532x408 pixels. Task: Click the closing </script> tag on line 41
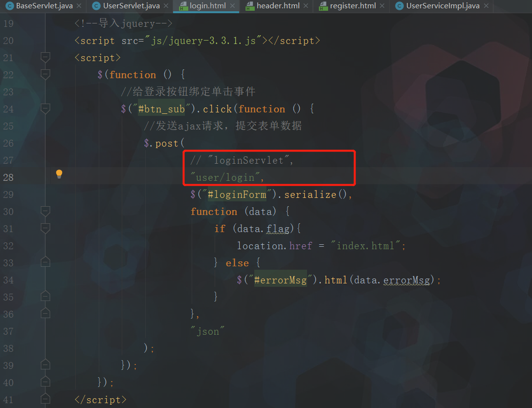[x=100, y=400]
